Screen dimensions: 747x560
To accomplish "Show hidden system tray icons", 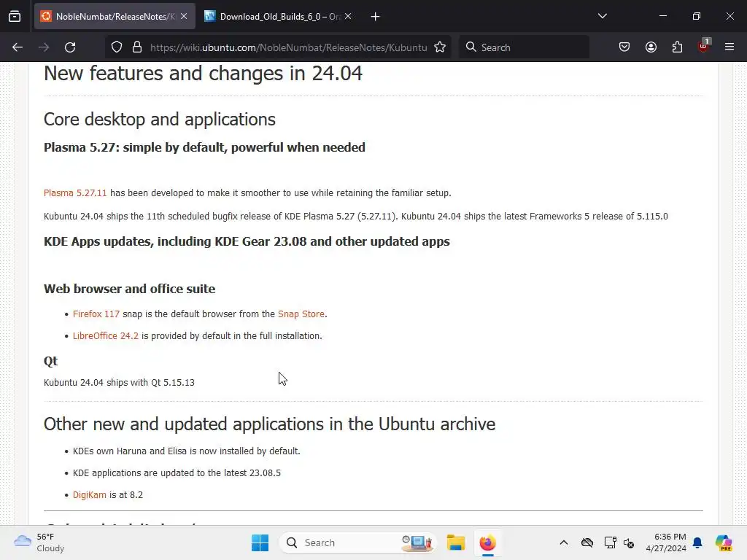I will 564,542.
